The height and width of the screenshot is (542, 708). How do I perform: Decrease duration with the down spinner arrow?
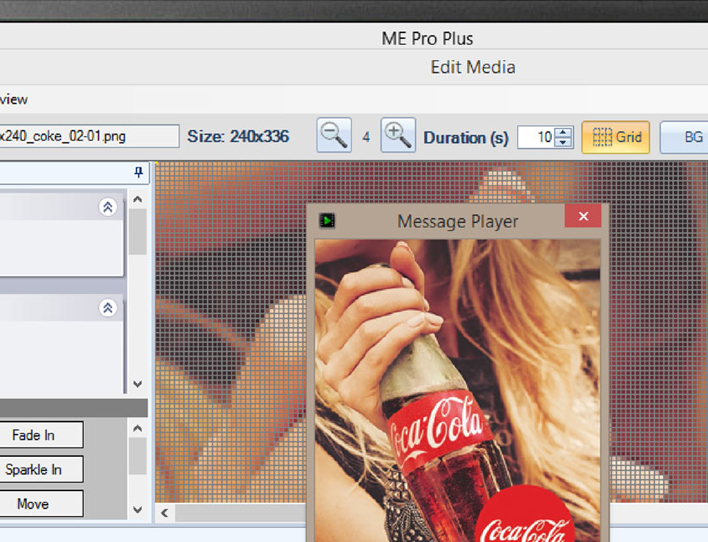[x=563, y=142]
